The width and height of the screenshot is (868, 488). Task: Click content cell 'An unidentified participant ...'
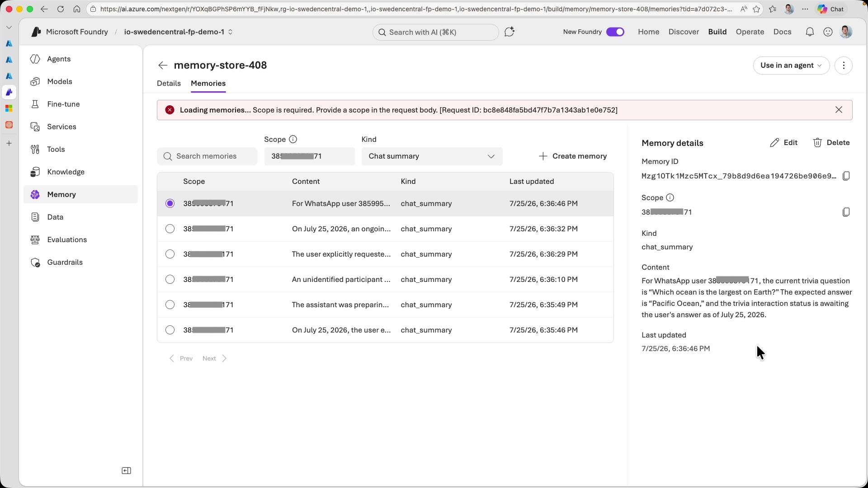[341, 279]
